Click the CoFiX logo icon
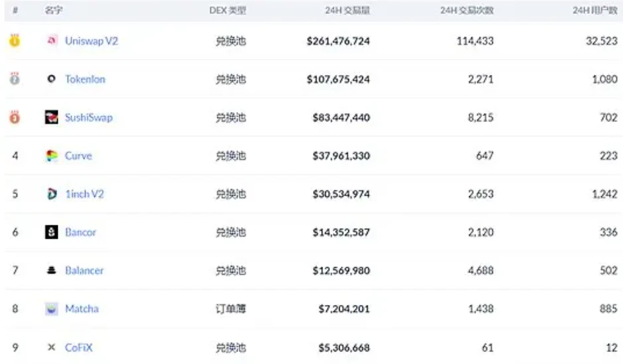 [x=52, y=348]
